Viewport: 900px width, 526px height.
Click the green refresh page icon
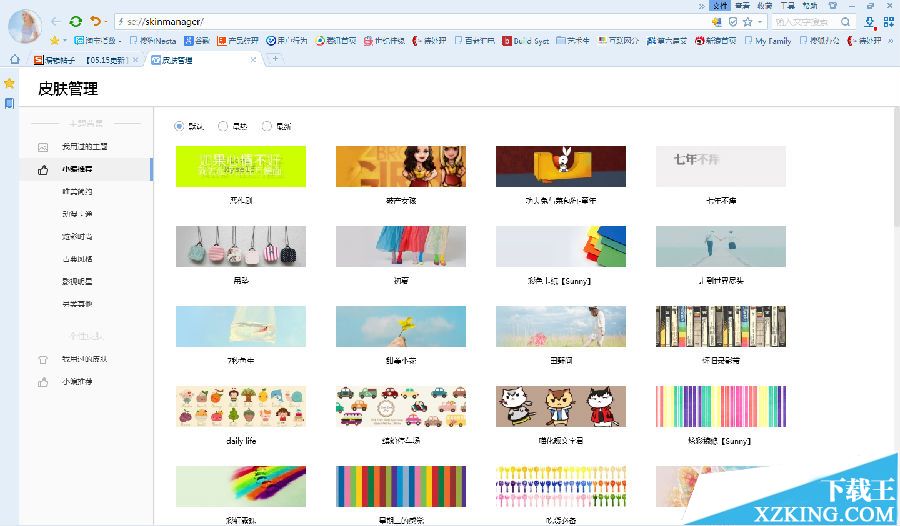pos(76,21)
